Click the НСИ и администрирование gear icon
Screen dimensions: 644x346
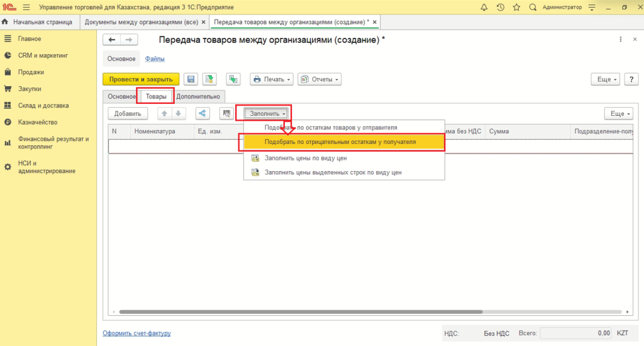pyautogui.click(x=8, y=167)
